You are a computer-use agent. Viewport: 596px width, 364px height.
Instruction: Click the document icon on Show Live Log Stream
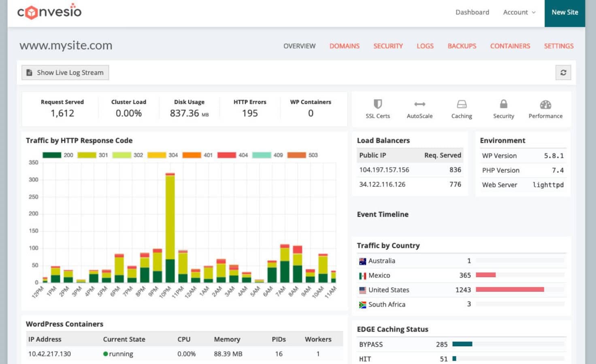29,72
